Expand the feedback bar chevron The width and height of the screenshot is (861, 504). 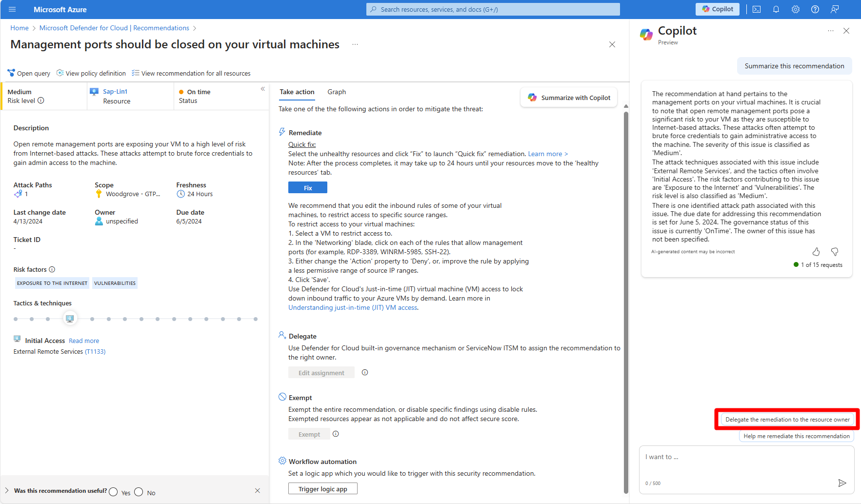7,490
